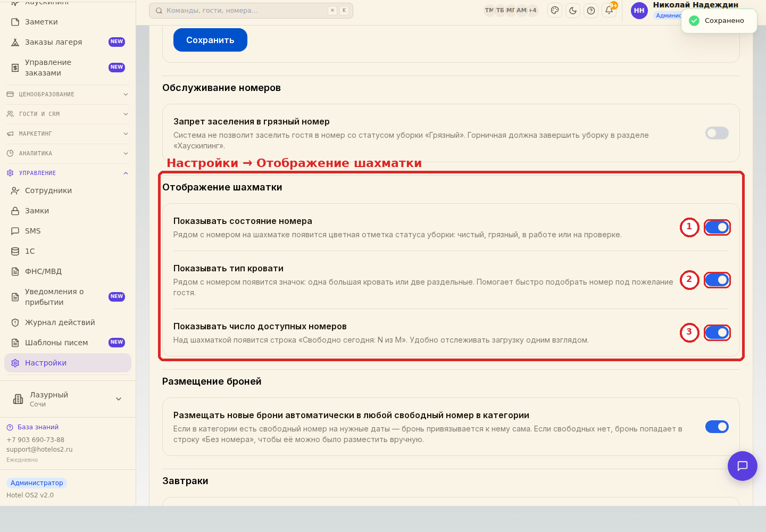The width and height of the screenshot is (766, 532).
Task: Click the Журнал действий shield icon
Action: [15, 322]
